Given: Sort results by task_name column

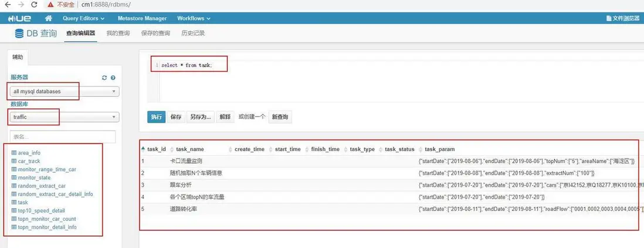Looking at the screenshot, I should pyautogui.click(x=190, y=149).
